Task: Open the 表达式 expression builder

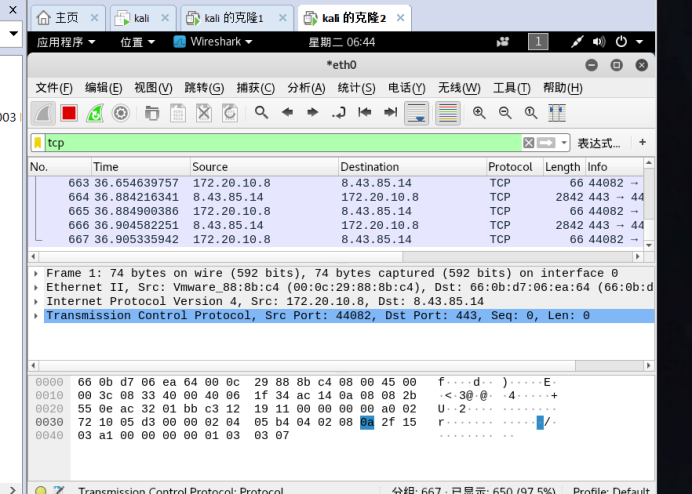Action: (599, 143)
